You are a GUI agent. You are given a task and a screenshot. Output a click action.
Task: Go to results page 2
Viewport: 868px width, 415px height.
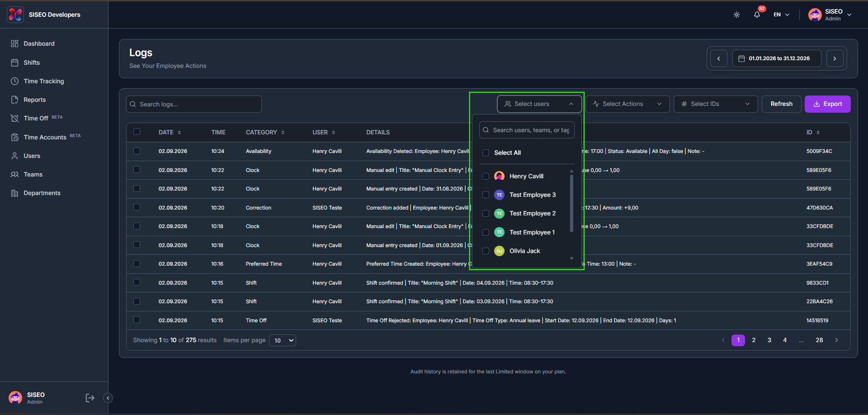tap(754, 340)
